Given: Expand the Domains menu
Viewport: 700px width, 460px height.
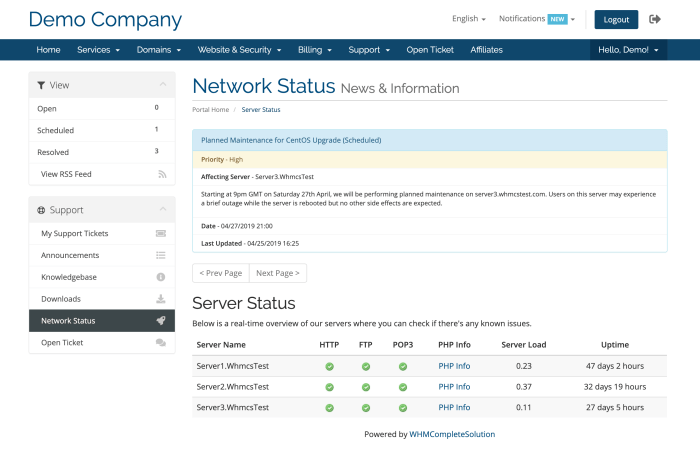Looking at the screenshot, I should pyautogui.click(x=158, y=50).
